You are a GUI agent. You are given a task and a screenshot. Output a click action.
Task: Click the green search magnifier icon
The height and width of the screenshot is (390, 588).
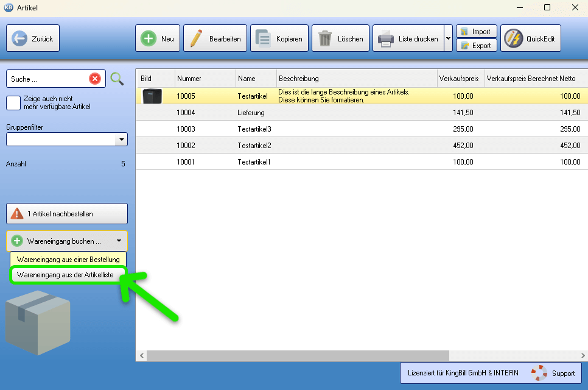point(117,79)
